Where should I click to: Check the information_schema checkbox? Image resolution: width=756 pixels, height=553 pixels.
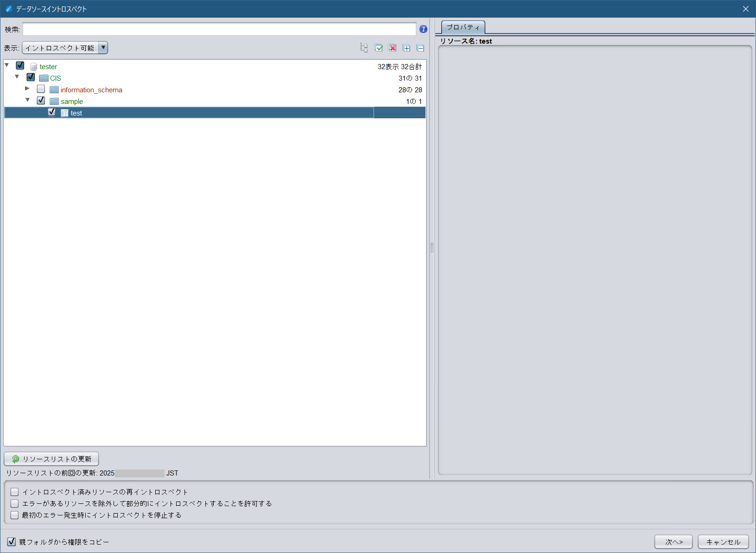click(41, 89)
